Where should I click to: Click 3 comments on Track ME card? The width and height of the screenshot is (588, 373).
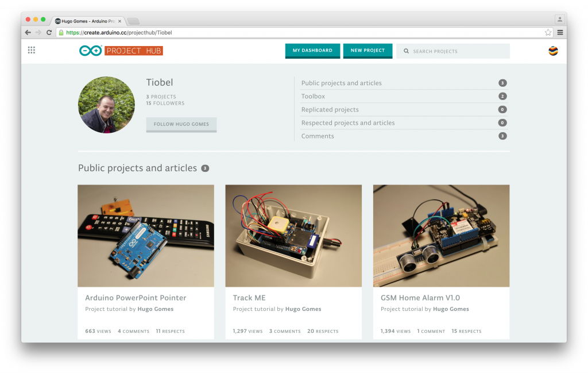pyautogui.click(x=285, y=332)
